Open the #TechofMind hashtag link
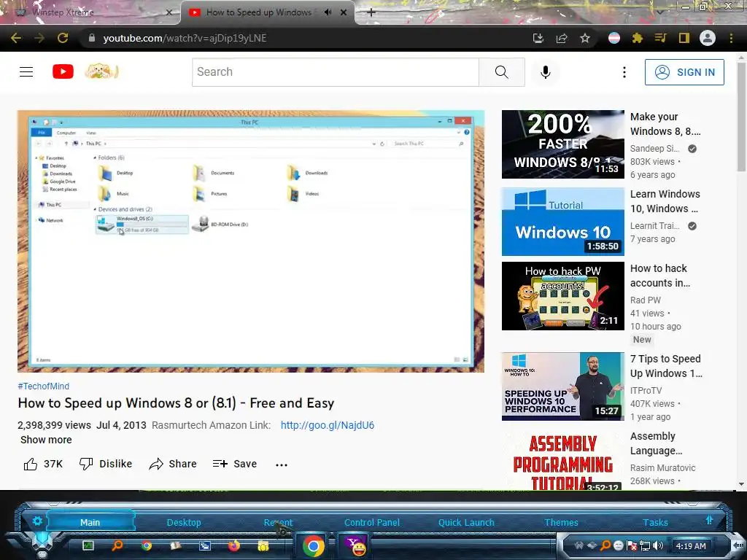This screenshot has height=560, width=747. (43, 386)
